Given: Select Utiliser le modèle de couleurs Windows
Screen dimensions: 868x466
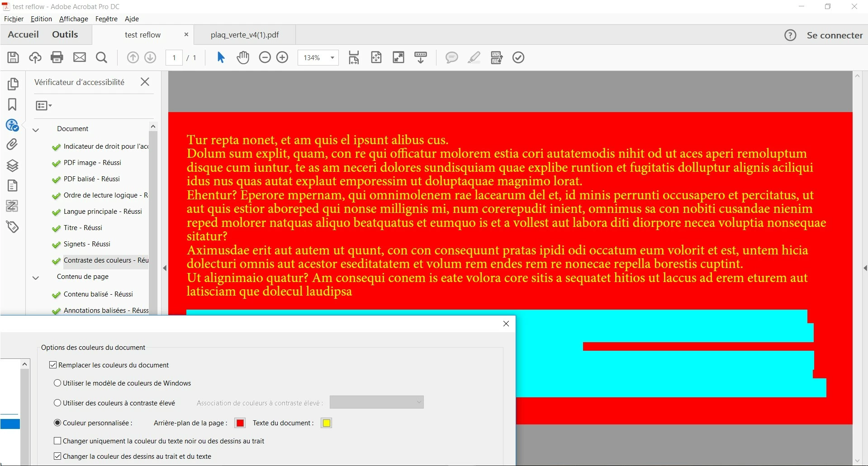Looking at the screenshot, I should (x=57, y=383).
